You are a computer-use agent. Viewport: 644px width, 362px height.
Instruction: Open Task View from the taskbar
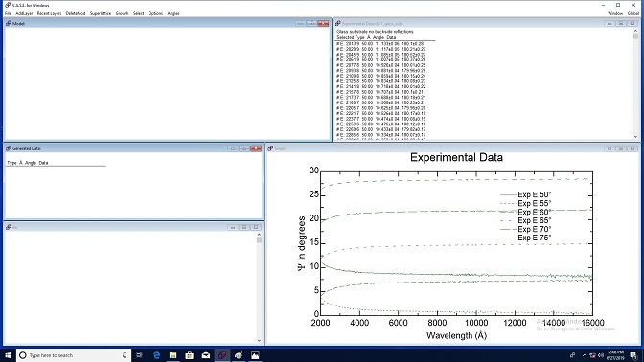(x=139, y=355)
